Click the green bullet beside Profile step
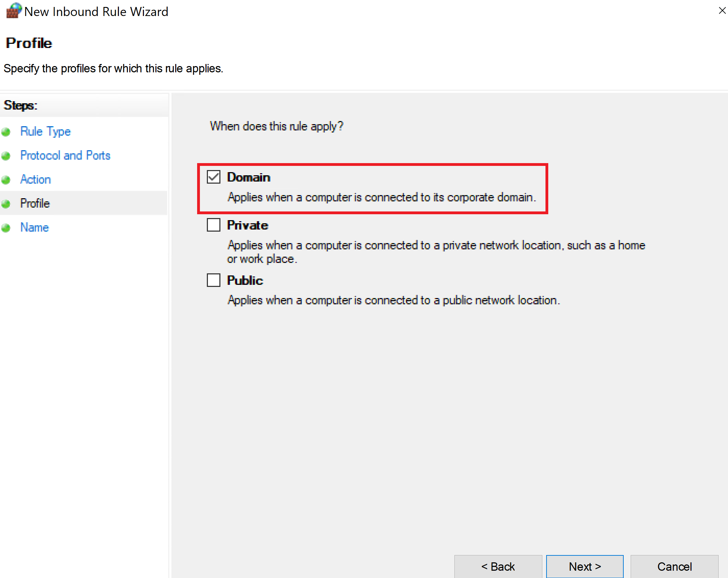 click(6, 204)
